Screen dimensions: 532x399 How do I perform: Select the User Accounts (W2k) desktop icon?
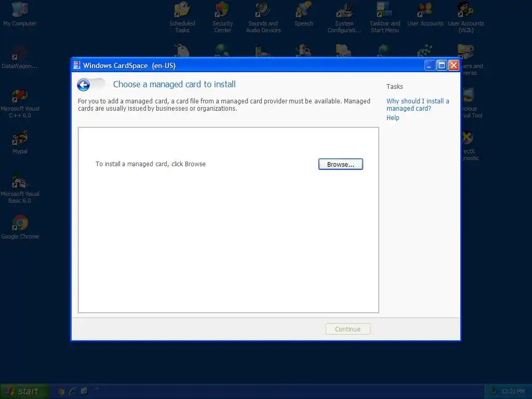[466, 17]
